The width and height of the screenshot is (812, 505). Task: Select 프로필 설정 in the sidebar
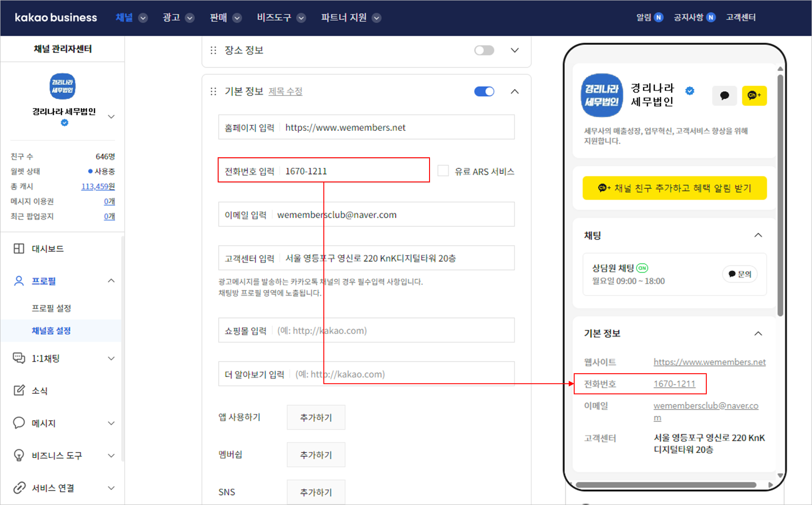(x=52, y=308)
